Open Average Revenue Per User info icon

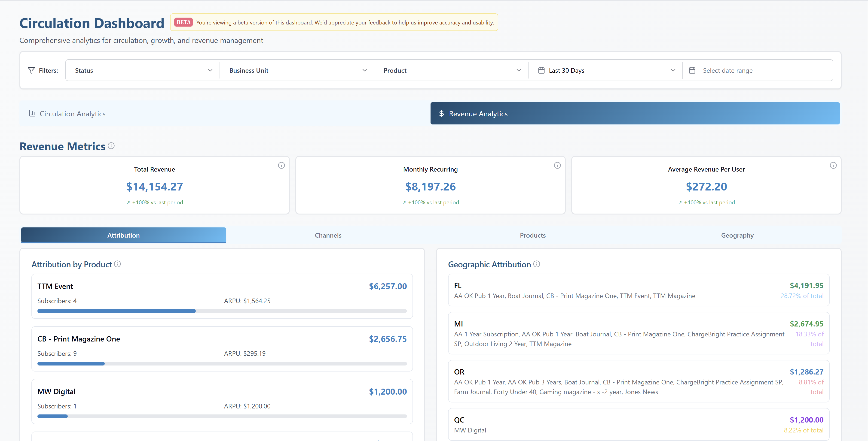coord(833,165)
